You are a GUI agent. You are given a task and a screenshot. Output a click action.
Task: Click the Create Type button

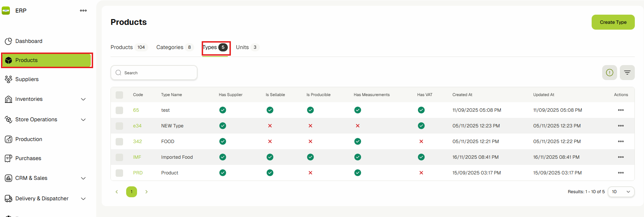[x=613, y=22]
